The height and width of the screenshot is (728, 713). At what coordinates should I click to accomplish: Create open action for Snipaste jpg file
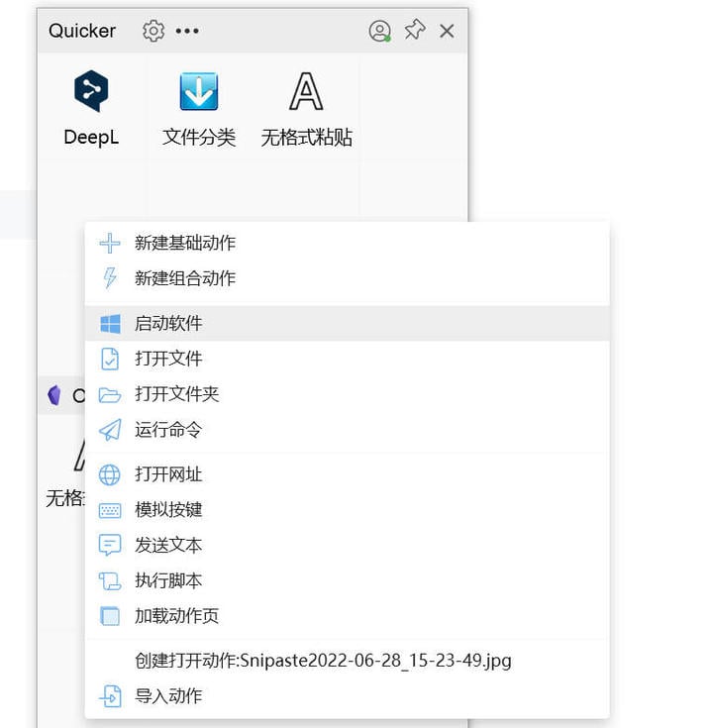click(348, 661)
